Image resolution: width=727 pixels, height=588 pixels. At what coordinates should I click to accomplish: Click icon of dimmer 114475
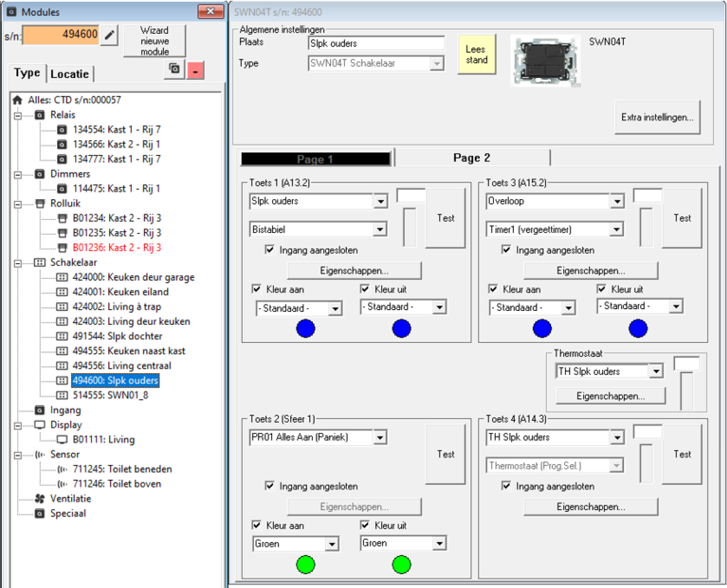point(62,189)
